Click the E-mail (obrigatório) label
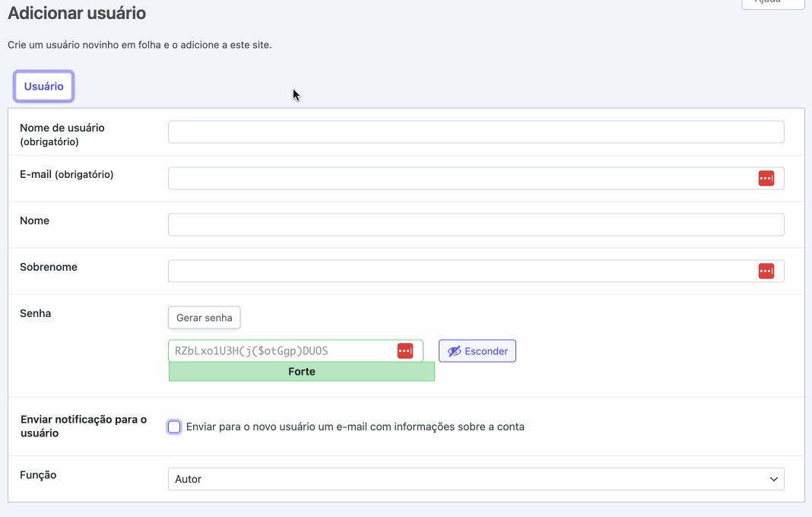The image size is (812, 517). click(x=66, y=175)
